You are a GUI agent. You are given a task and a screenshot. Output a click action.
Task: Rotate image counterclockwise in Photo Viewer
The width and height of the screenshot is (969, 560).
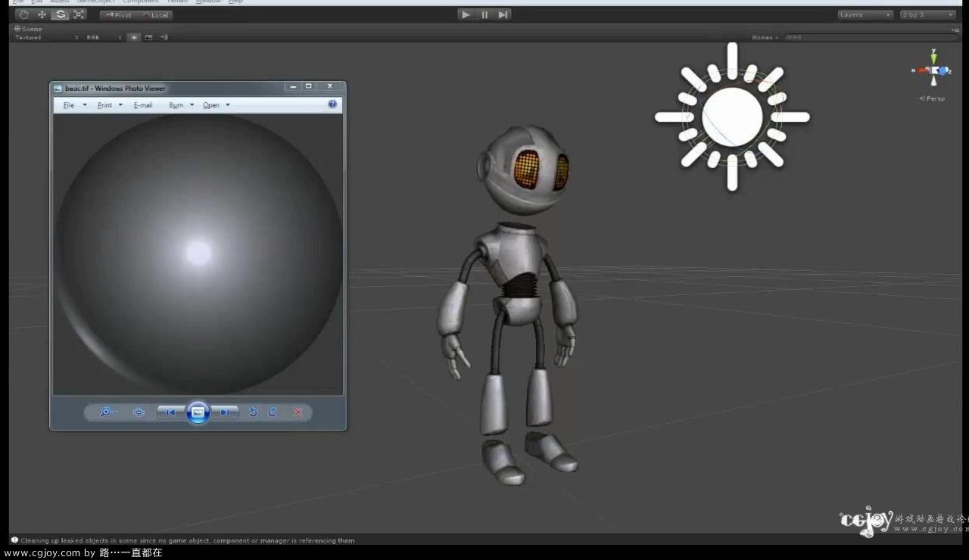click(253, 412)
